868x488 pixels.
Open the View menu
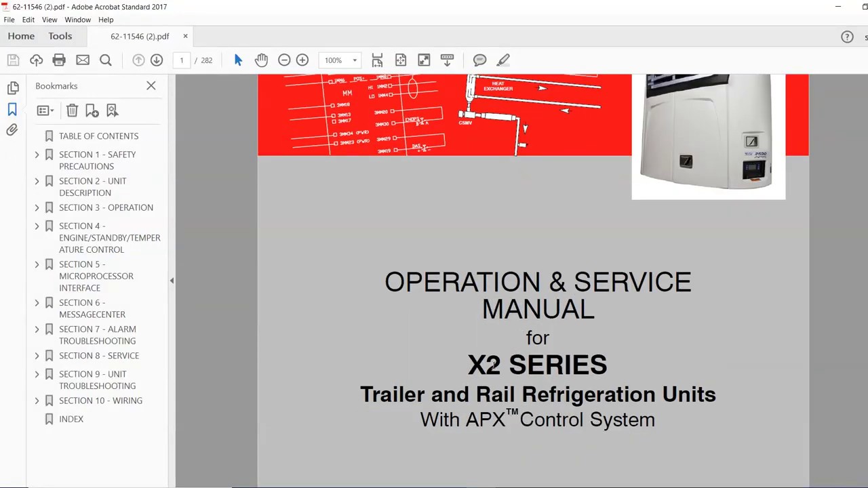coord(50,20)
